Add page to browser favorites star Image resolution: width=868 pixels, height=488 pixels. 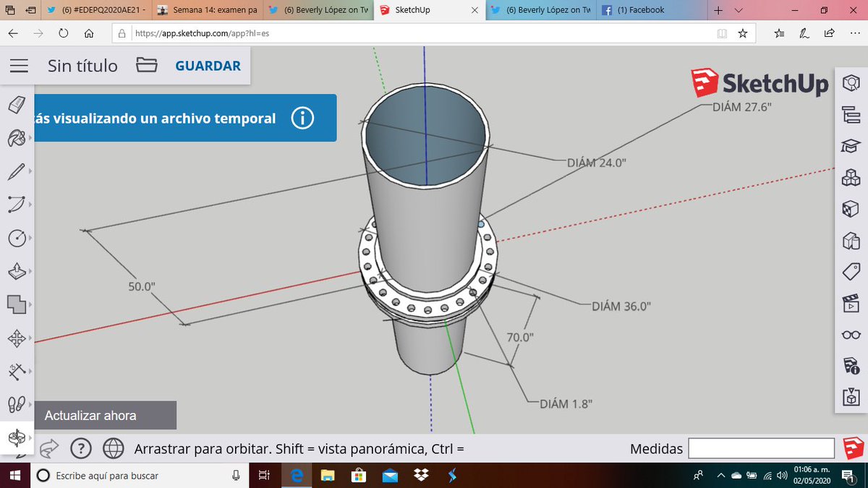pyautogui.click(x=742, y=33)
